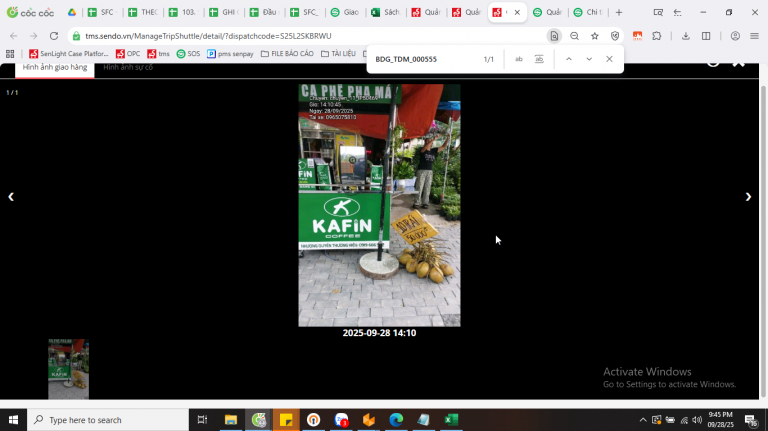Open Task View on taskbar
This screenshot has height=431, width=768.
(x=202, y=420)
